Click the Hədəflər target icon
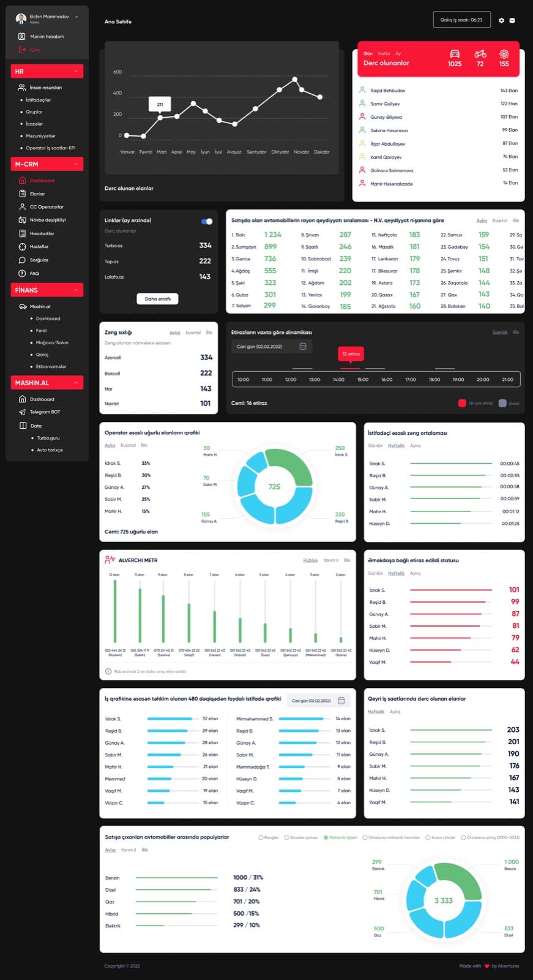The height and width of the screenshot is (980, 533). (x=22, y=246)
